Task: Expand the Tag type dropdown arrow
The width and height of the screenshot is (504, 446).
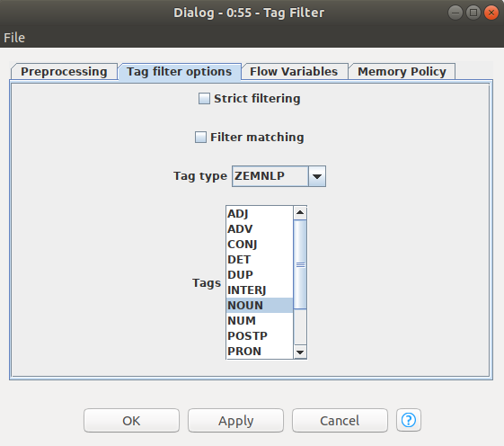Action: pos(317,176)
